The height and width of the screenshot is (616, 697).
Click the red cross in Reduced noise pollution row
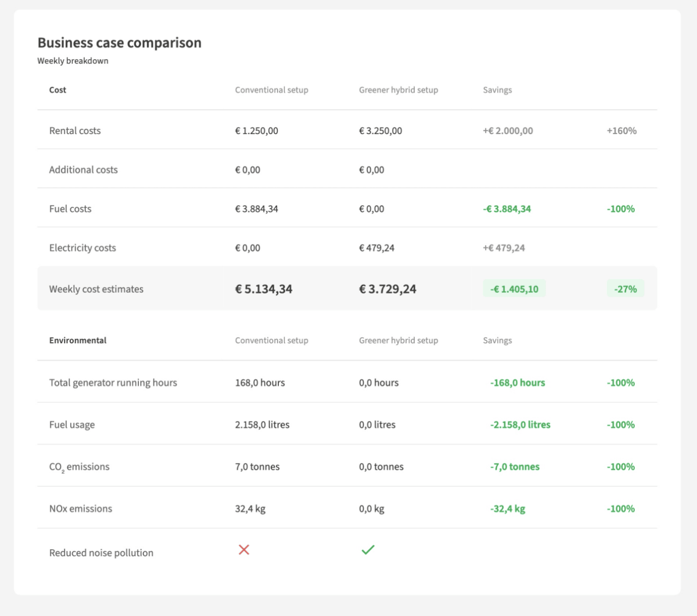tap(244, 549)
